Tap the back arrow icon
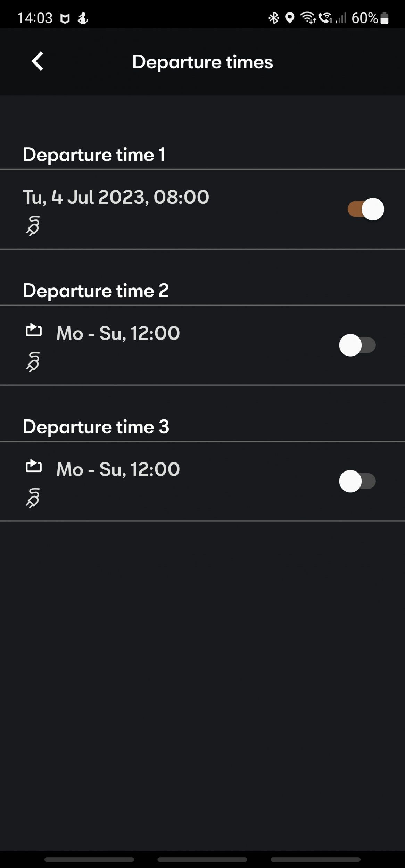Screen dimensions: 405x868 (38, 61)
